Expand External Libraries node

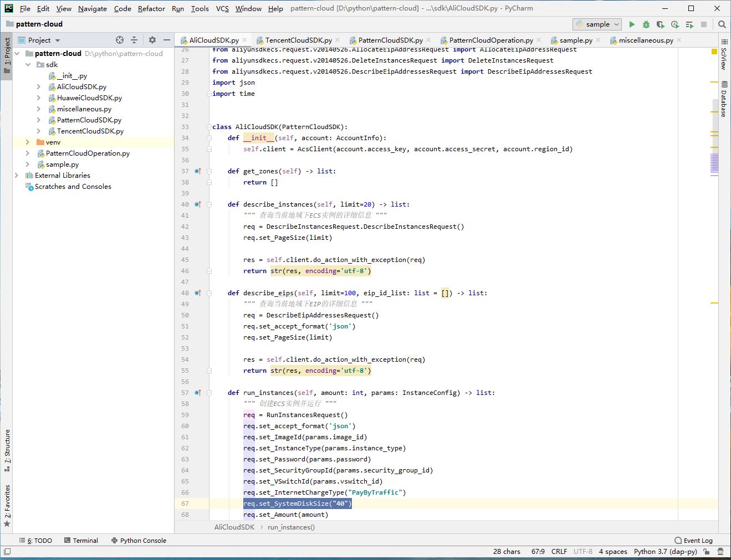(17, 176)
